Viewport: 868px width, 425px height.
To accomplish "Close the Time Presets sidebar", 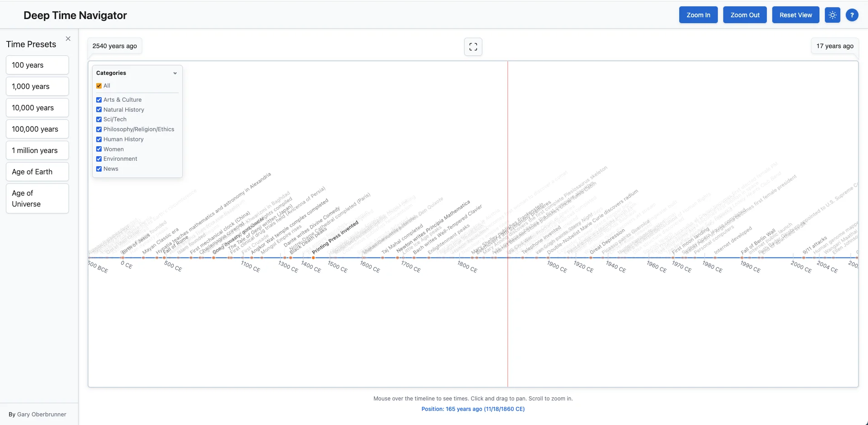I will [x=68, y=39].
